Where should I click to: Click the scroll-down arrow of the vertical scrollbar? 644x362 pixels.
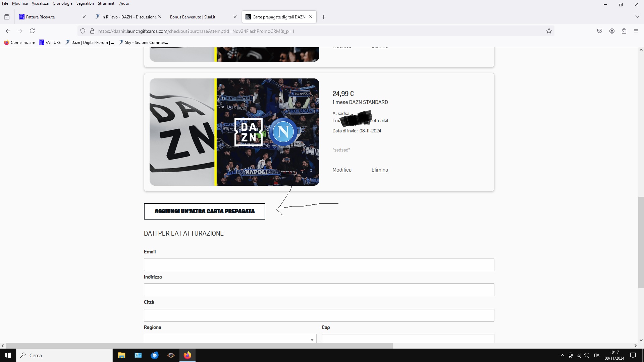point(641,340)
